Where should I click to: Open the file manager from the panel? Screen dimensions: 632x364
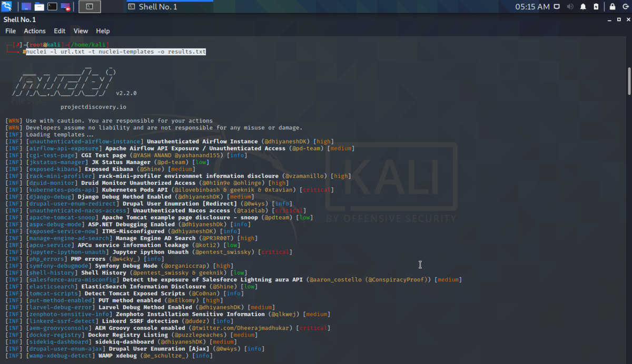point(39,7)
